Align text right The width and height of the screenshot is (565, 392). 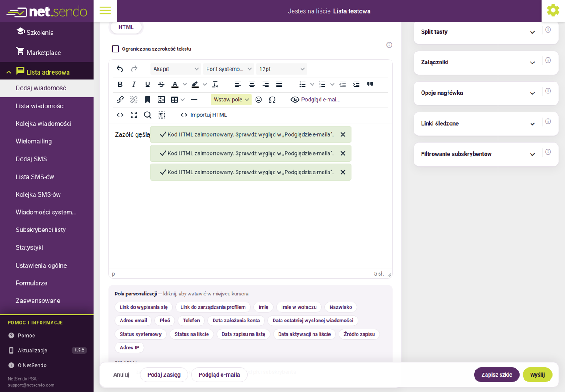265,84
